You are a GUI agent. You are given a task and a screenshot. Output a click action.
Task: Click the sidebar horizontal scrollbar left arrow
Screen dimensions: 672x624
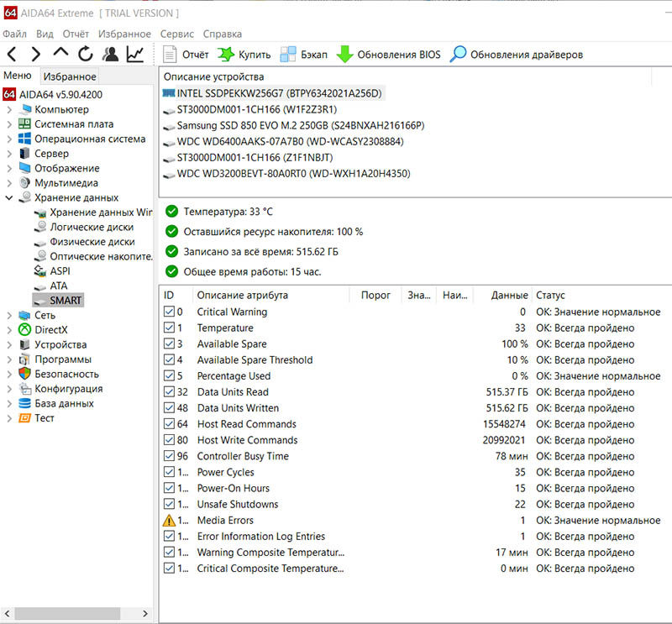[7, 613]
